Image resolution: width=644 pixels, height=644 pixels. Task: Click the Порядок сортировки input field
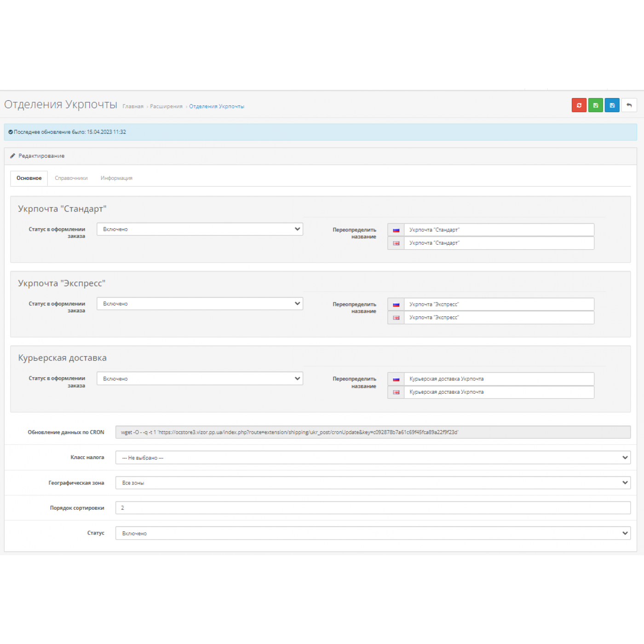[x=373, y=508]
